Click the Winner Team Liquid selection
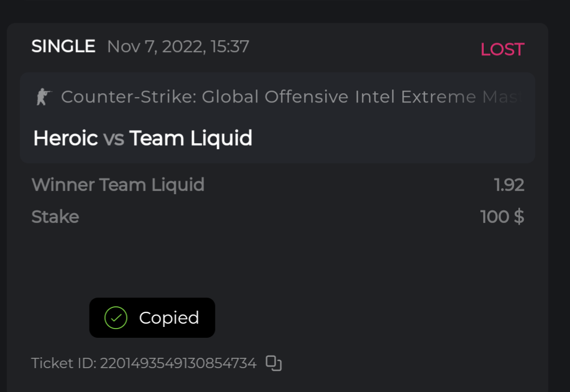The width and height of the screenshot is (570, 392). coord(118,185)
